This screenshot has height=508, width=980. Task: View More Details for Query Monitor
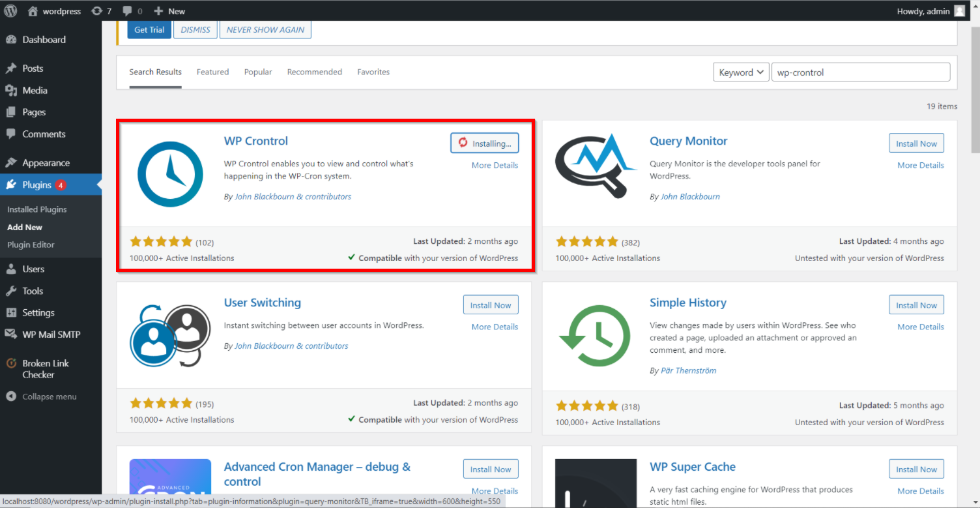click(920, 166)
